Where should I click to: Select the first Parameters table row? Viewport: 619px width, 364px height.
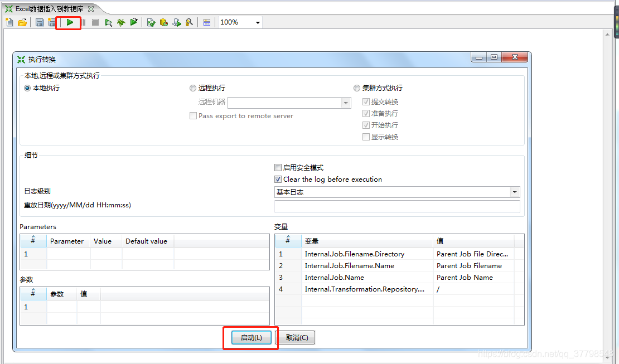[144, 254]
